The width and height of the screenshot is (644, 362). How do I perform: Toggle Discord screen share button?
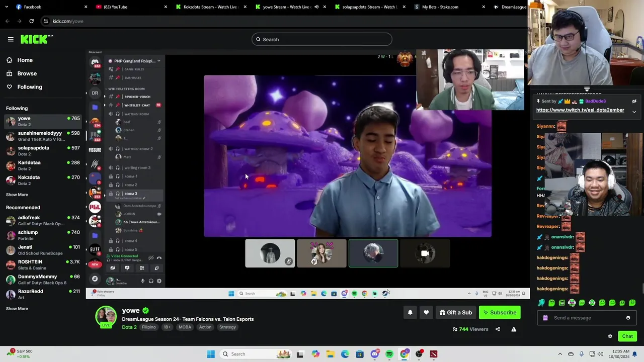coord(127,268)
